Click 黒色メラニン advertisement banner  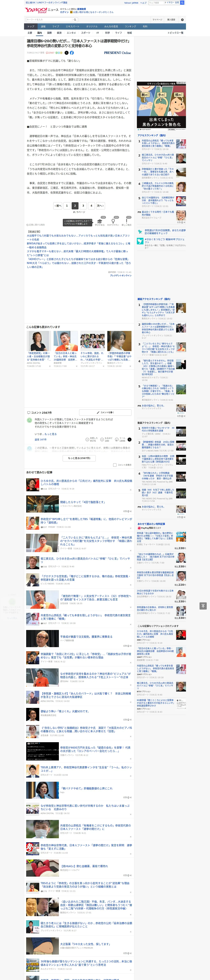point(161,106)
